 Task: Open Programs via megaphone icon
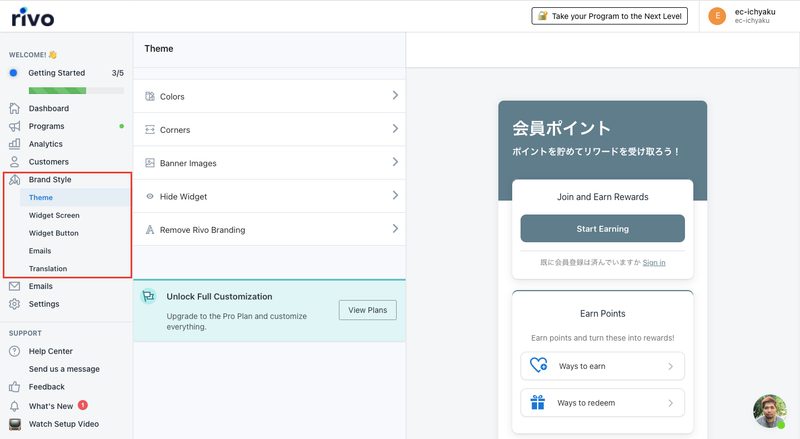click(14, 126)
